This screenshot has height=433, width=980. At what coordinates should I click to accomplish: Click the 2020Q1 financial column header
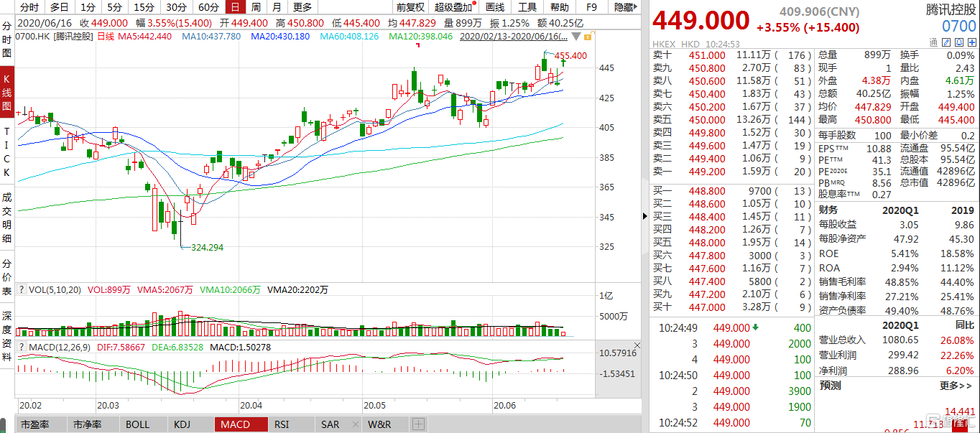[901, 210]
